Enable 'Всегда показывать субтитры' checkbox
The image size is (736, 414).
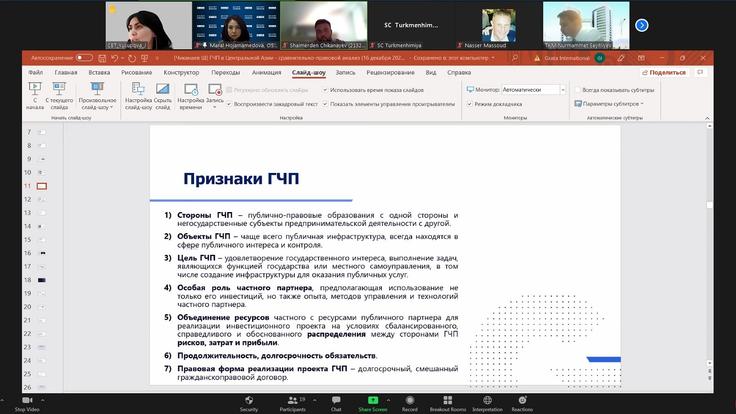tap(577, 89)
